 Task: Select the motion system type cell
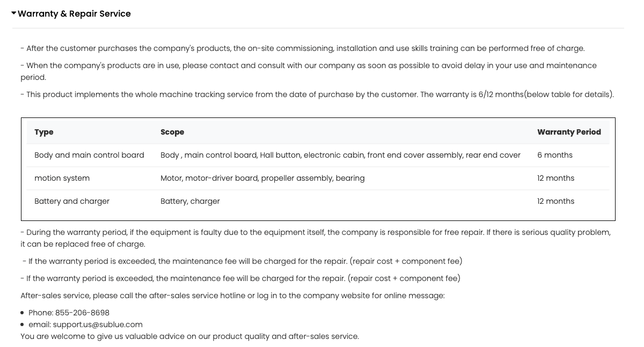click(x=62, y=178)
